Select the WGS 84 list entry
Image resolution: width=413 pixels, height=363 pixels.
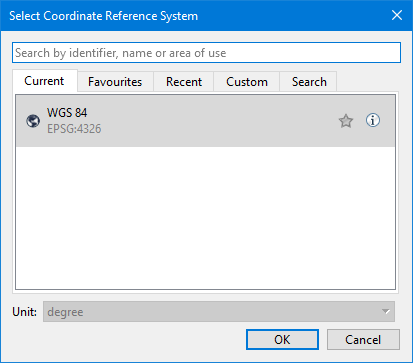point(205,121)
